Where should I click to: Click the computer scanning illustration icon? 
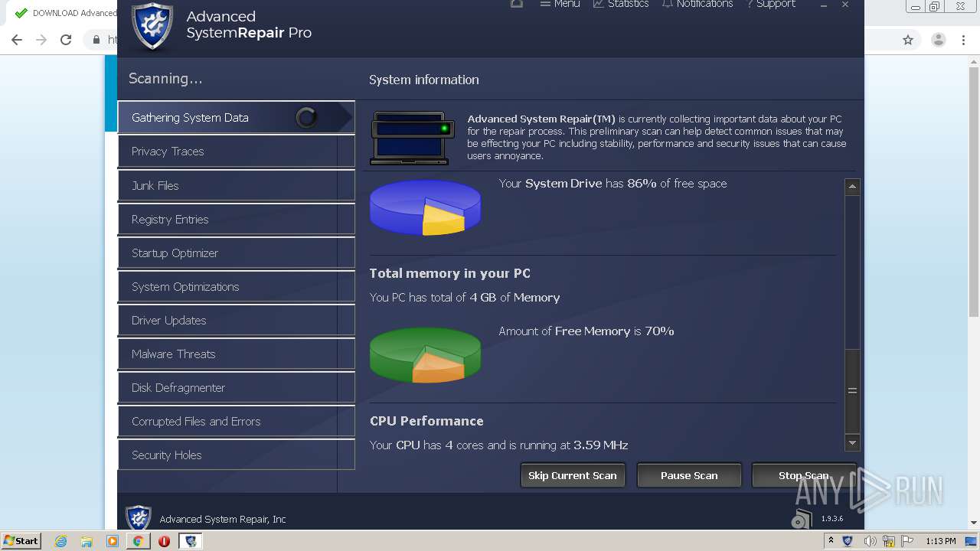tap(413, 138)
